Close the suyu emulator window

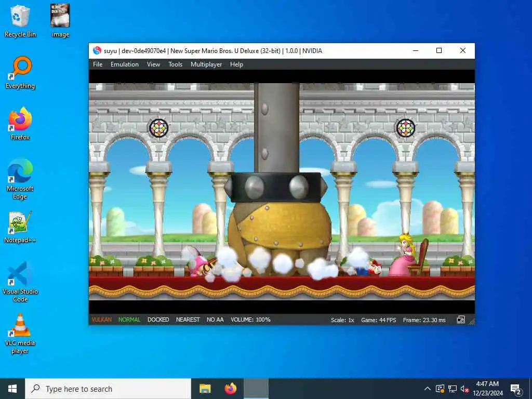click(x=463, y=50)
